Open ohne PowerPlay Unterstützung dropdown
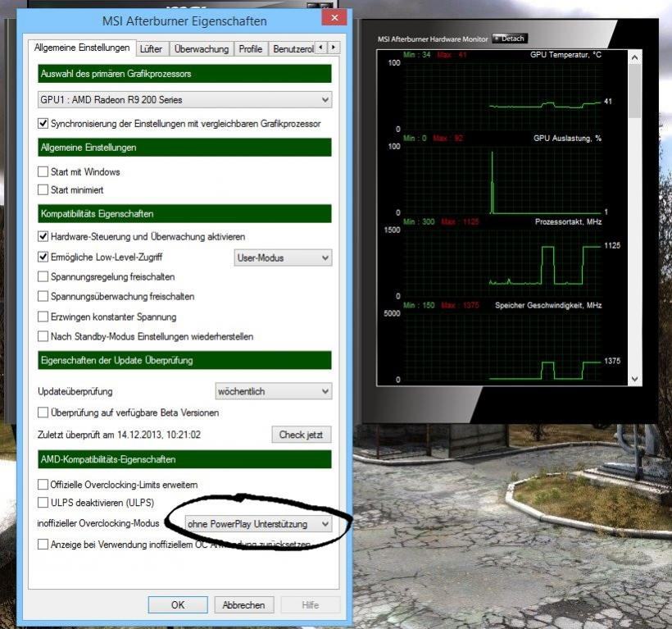Image resolution: width=672 pixels, height=629 pixels. 258,523
